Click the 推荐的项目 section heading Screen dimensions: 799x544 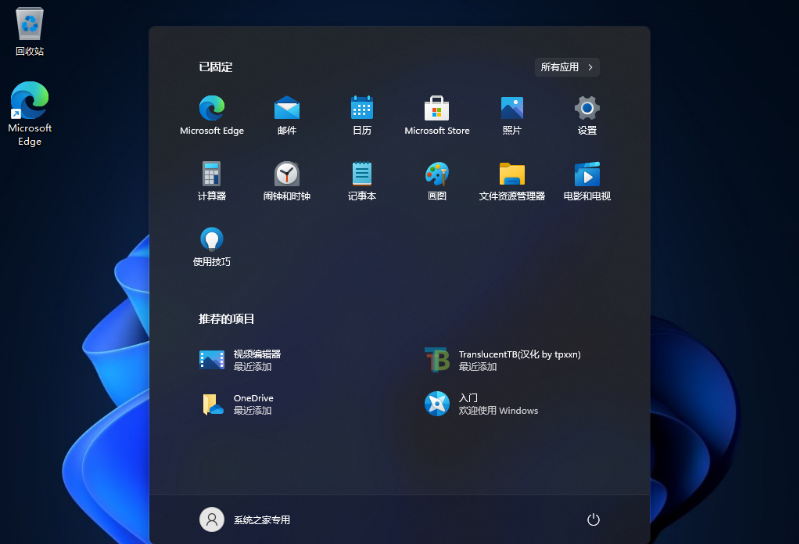pyautogui.click(x=226, y=319)
